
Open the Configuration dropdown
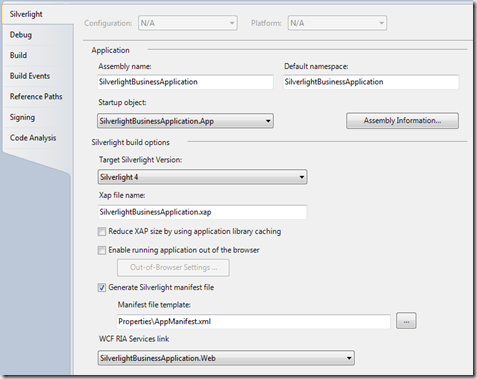[x=188, y=23]
